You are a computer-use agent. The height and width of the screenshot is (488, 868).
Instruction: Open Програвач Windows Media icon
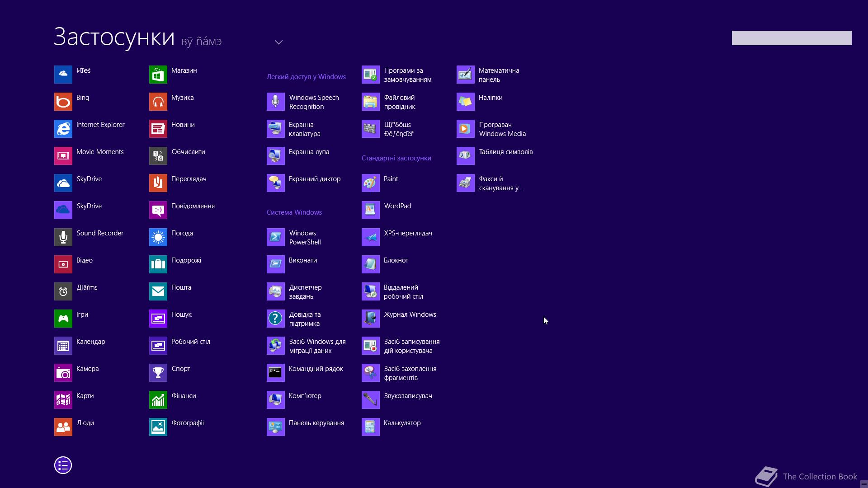[466, 129]
